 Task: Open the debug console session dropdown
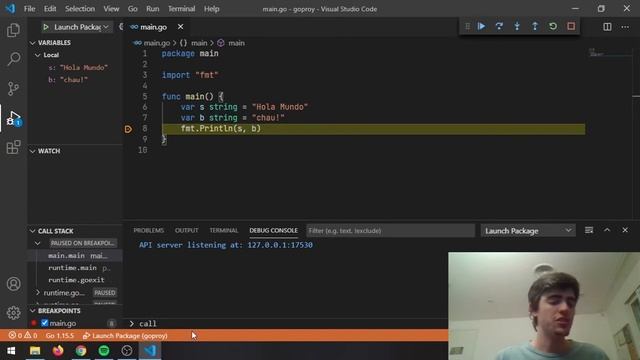528,231
